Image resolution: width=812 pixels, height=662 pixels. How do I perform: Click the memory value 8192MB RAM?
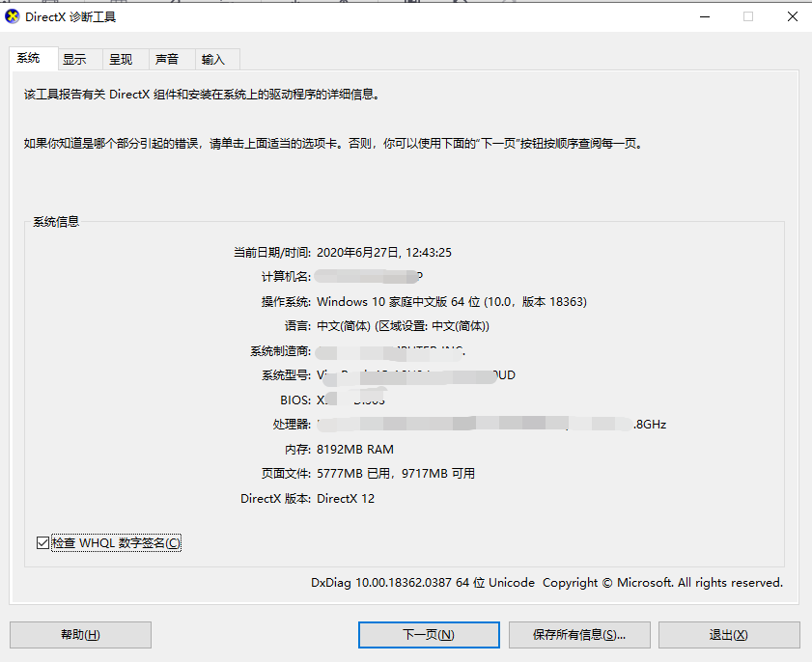click(x=354, y=450)
